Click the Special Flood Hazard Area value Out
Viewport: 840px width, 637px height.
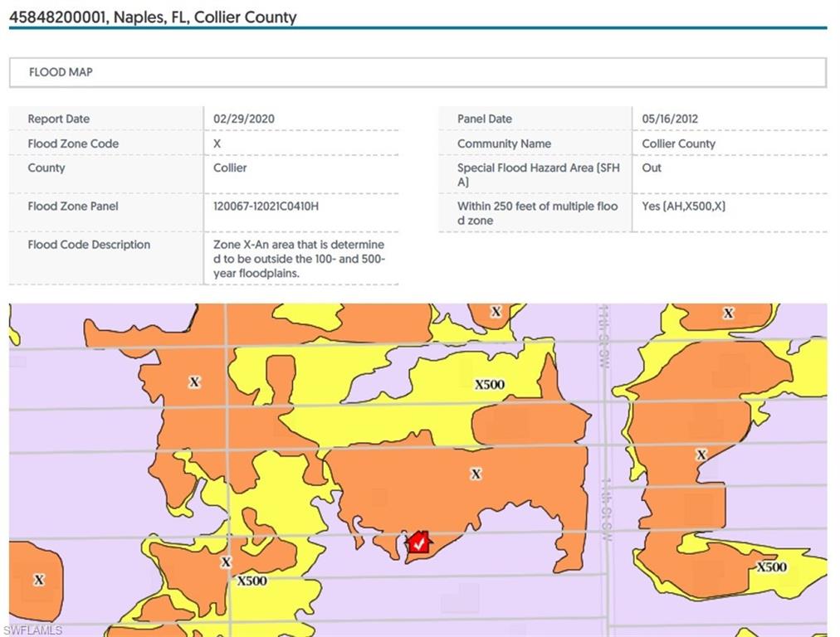point(652,168)
